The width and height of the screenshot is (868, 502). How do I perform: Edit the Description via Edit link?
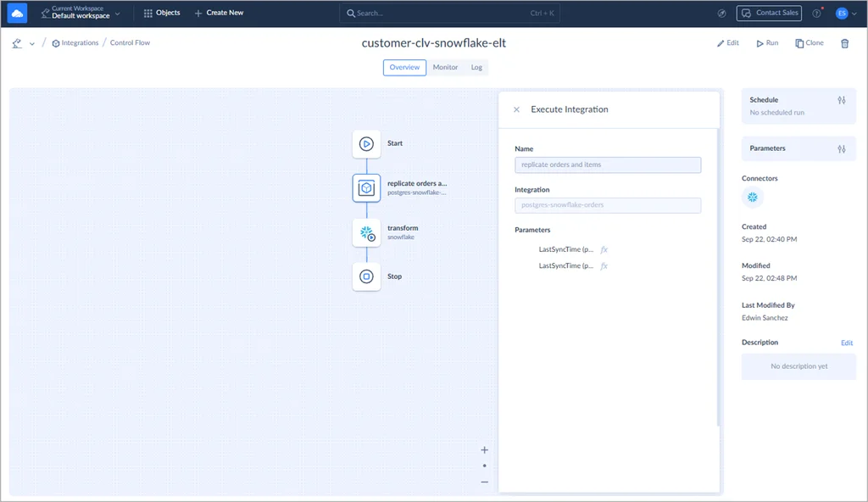pos(847,343)
